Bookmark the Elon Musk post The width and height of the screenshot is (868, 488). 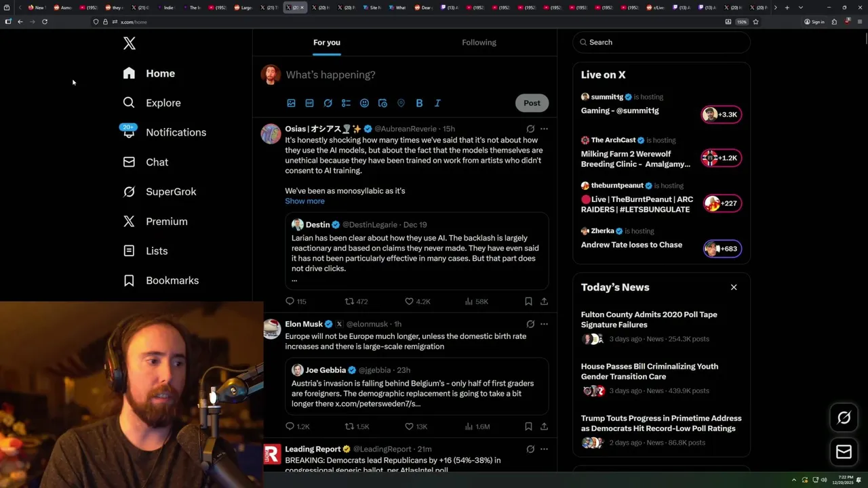click(x=528, y=427)
